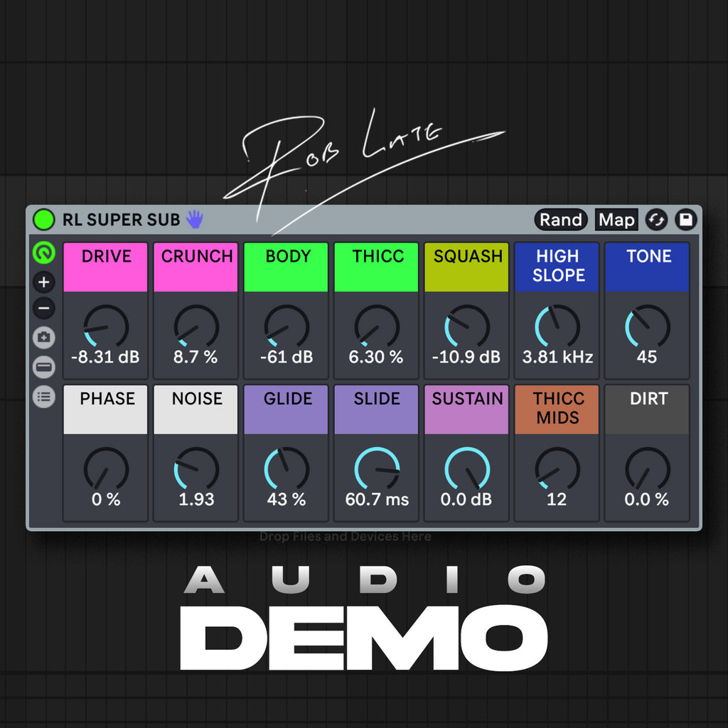Click the green BODY macro header

(287, 266)
